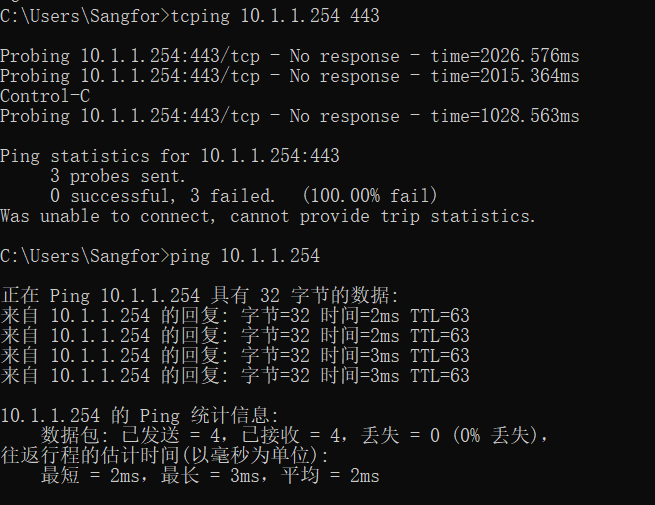
Task: Click the Ping statistics for 10.1.1.254:443 line
Action: [170, 157]
